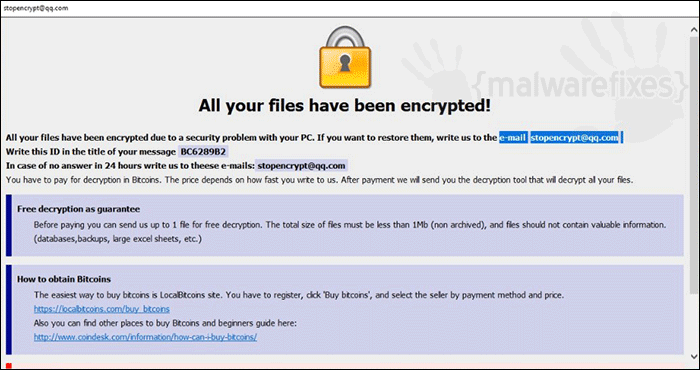Select the highlighted stopencrypt@qq.com email address

pyautogui.click(x=574, y=137)
